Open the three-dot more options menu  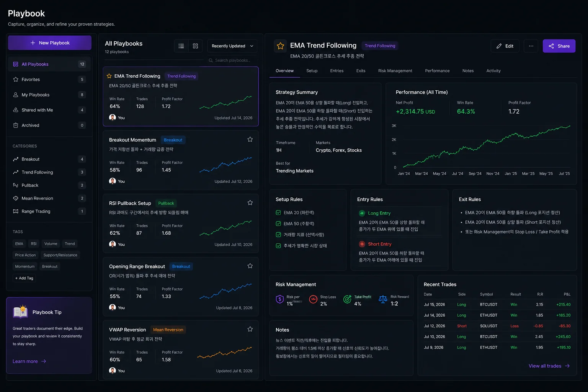tap(531, 46)
